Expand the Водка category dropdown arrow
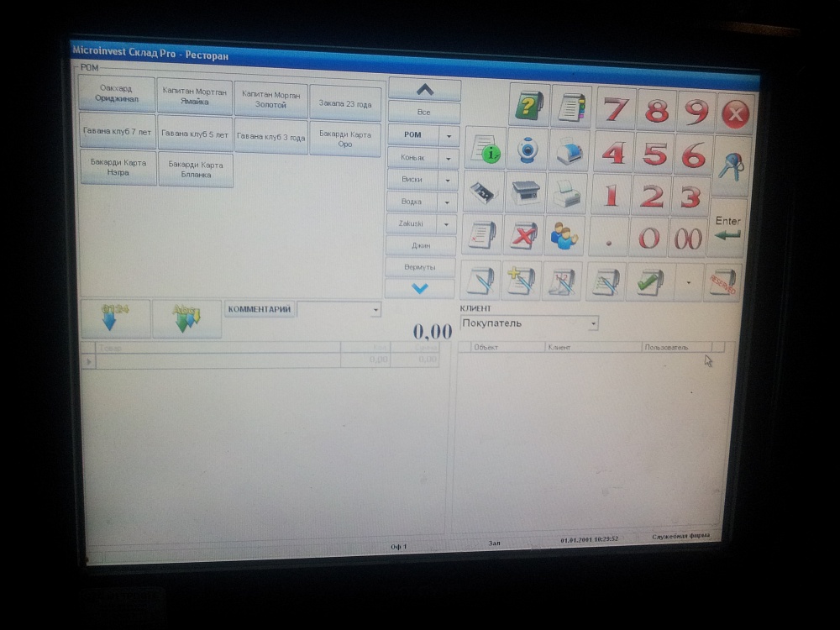This screenshot has height=630, width=840. 447,202
